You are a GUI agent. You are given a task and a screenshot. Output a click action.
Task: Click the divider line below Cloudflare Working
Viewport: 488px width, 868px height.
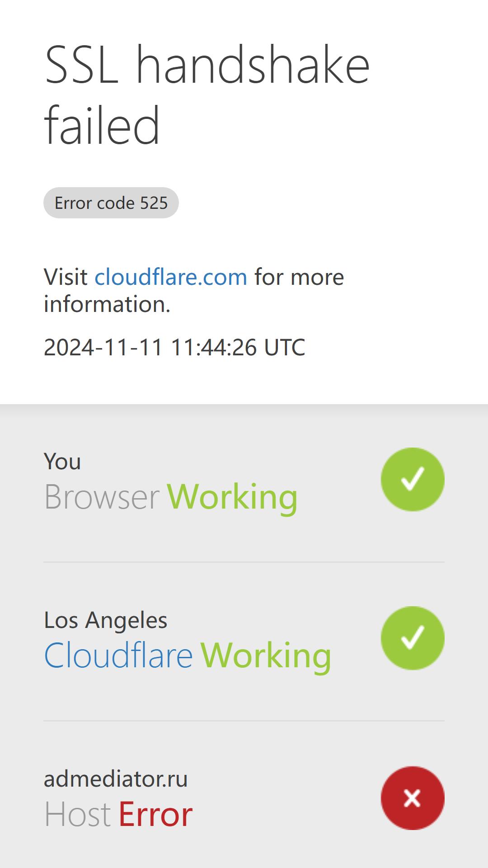[244, 721]
